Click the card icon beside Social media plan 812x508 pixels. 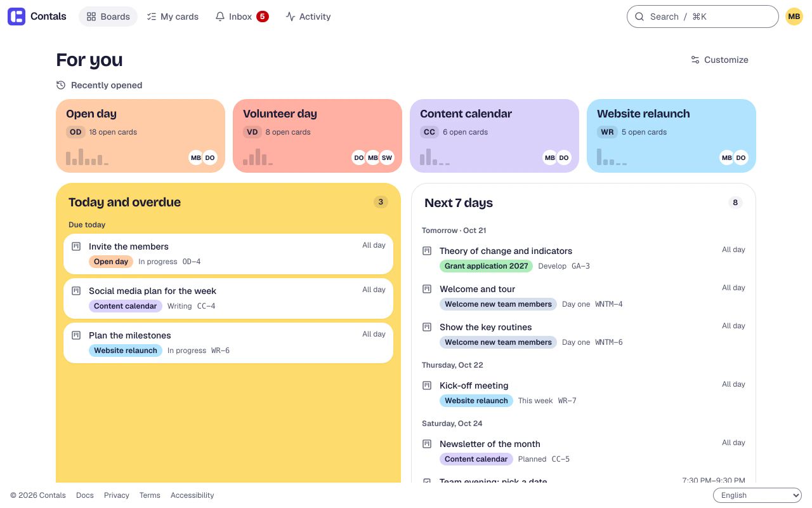76,291
